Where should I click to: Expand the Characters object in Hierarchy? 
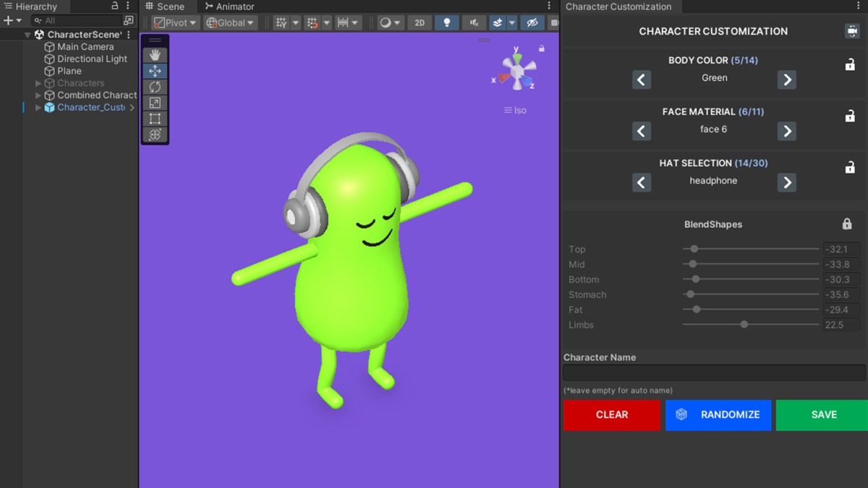click(38, 82)
